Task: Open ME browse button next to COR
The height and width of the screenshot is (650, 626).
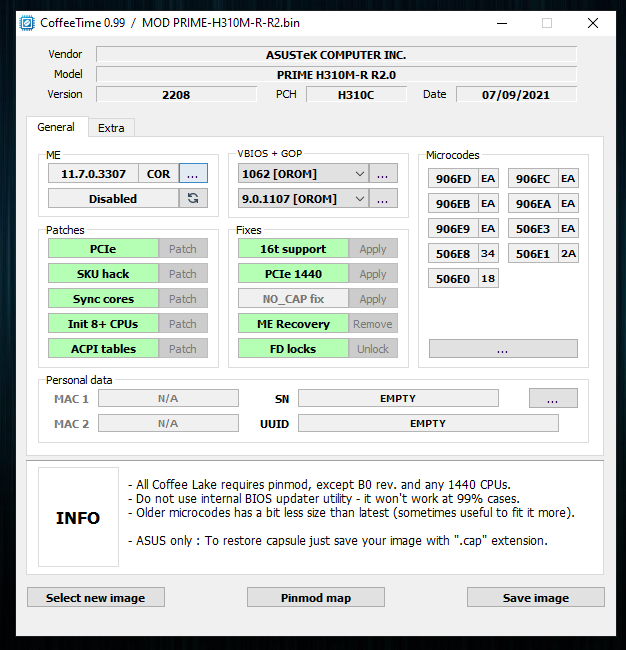Action: point(193,174)
